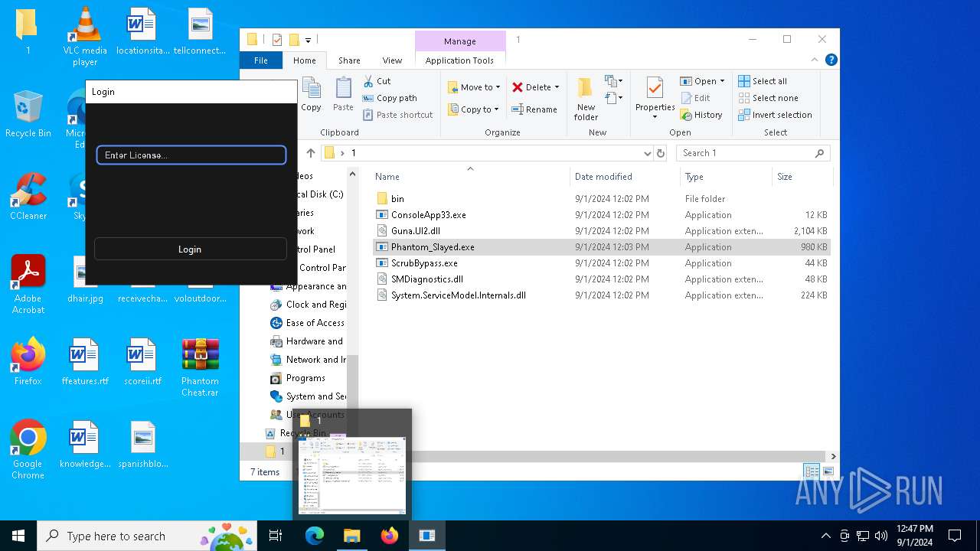The image size is (980, 551).
Task: Switch to the Share ribbon tab
Action: tap(349, 60)
